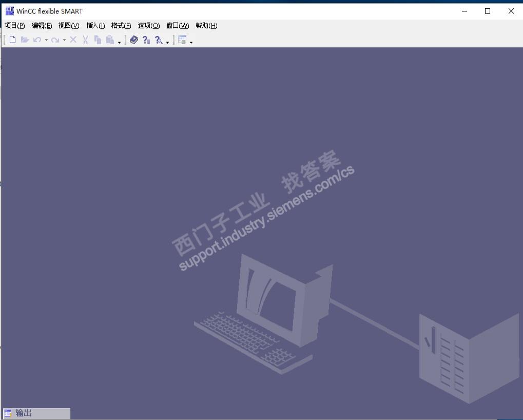Open the 窗口(W) menu

[x=178, y=25]
